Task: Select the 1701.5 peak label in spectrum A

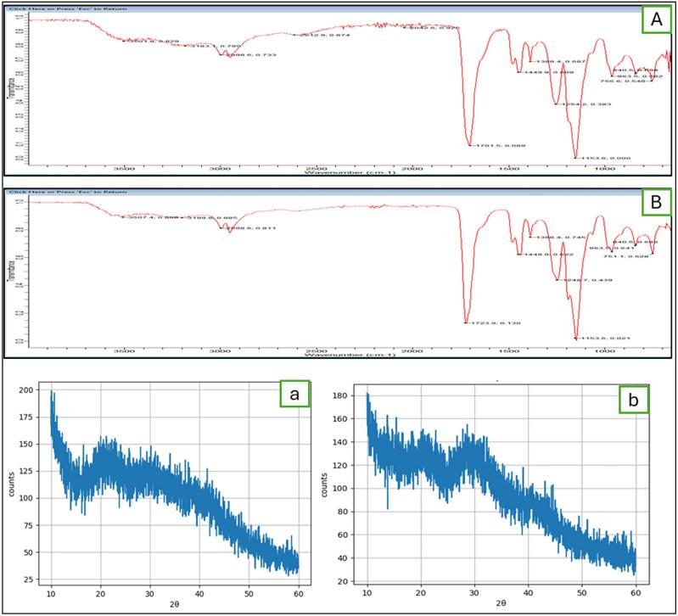Action: coord(499,146)
